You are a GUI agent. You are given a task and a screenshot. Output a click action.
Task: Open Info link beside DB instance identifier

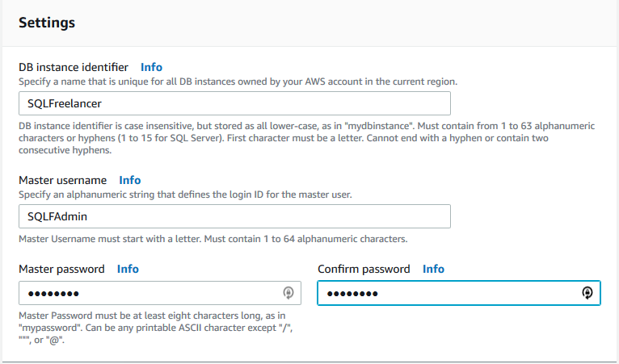click(151, 67)
